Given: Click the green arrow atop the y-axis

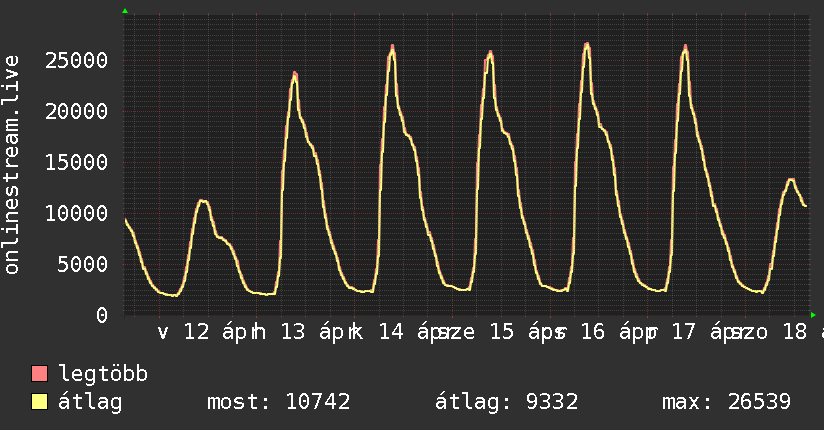Looking at the screenshot, I should click(x=125, y=11).
